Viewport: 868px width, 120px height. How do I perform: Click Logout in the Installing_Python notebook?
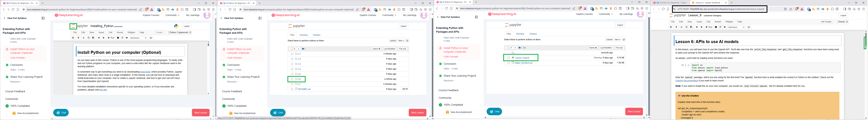pos(187,26)
